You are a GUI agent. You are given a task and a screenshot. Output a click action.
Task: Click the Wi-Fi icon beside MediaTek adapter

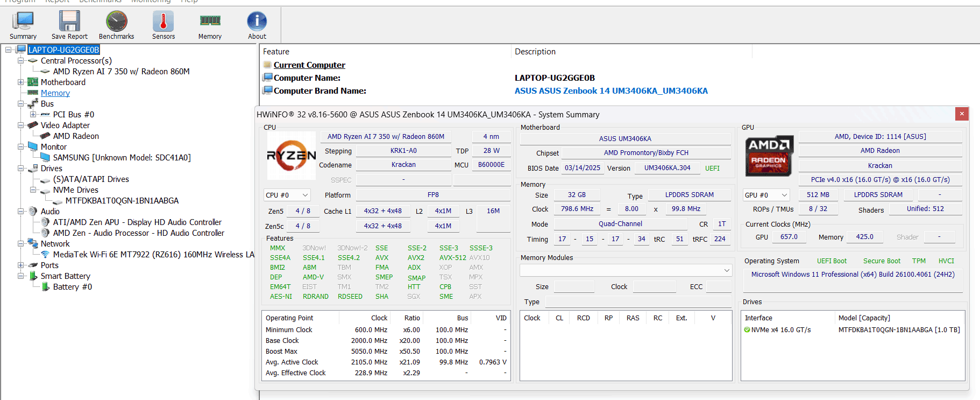point(45,254)
